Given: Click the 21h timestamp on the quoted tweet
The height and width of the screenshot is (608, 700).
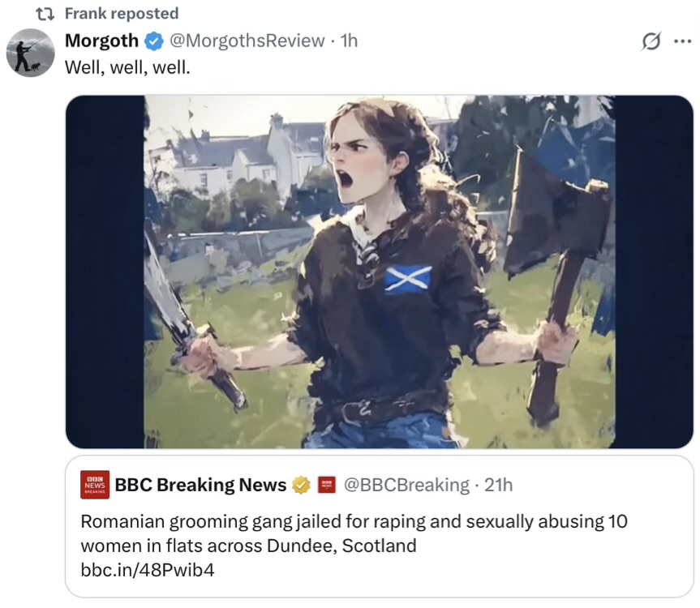Looking at the screenshot, I should 498,485.
